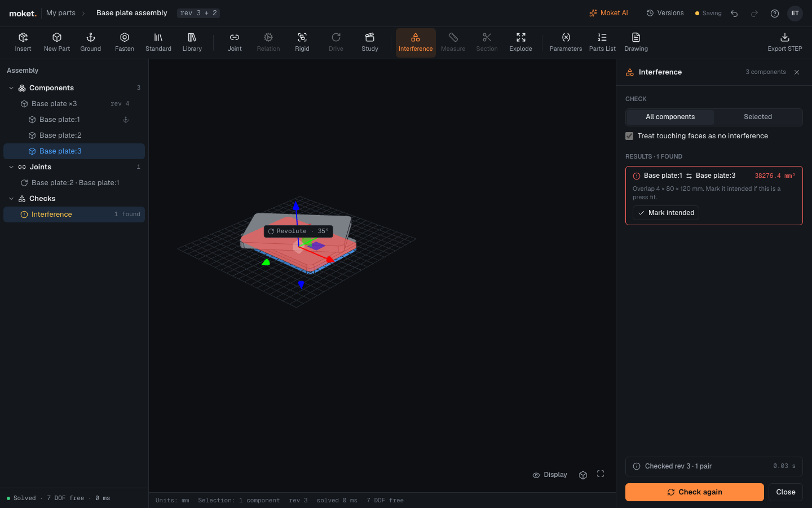Open the help menu

point(775,14)
